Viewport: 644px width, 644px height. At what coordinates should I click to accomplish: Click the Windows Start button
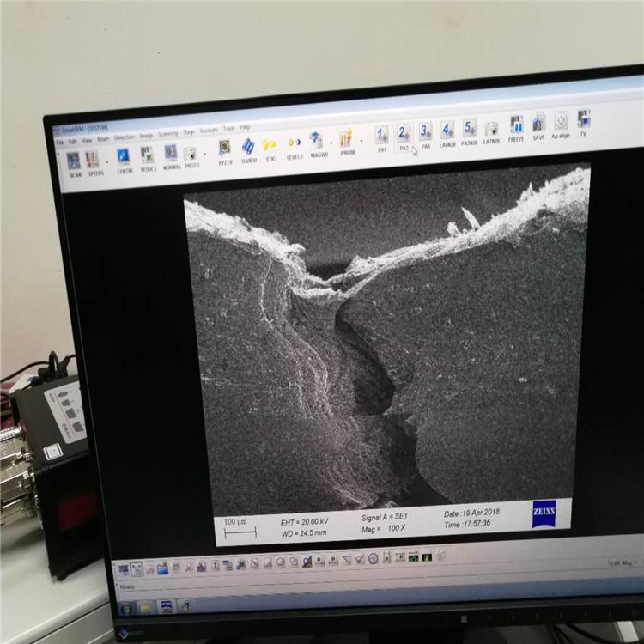pyautogui.click(x=126, y=608)
